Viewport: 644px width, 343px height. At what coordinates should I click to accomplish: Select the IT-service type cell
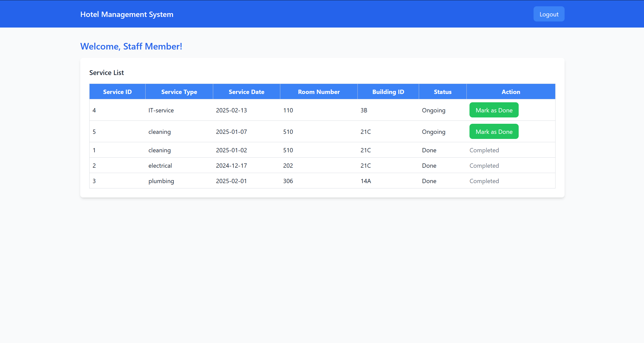(161, 110)
